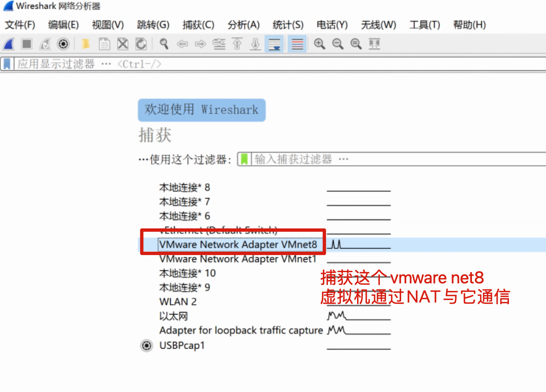The width and height of the screenshot is (546, 392).
Task: Open display filter bookmark dropdown
Action: coord(7,64)
